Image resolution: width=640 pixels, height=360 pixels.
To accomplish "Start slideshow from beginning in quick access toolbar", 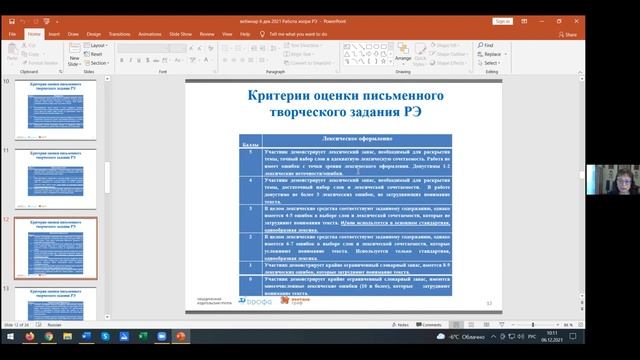I will click(47, 21).
